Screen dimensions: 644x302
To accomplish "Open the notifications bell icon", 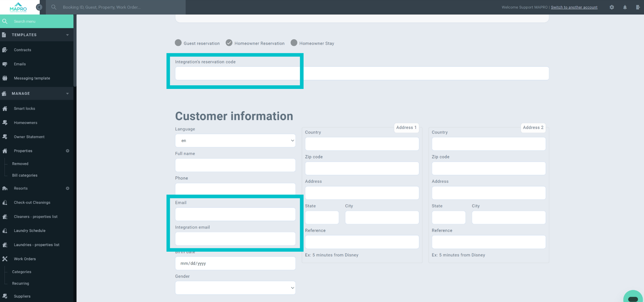I will [625, 7].
